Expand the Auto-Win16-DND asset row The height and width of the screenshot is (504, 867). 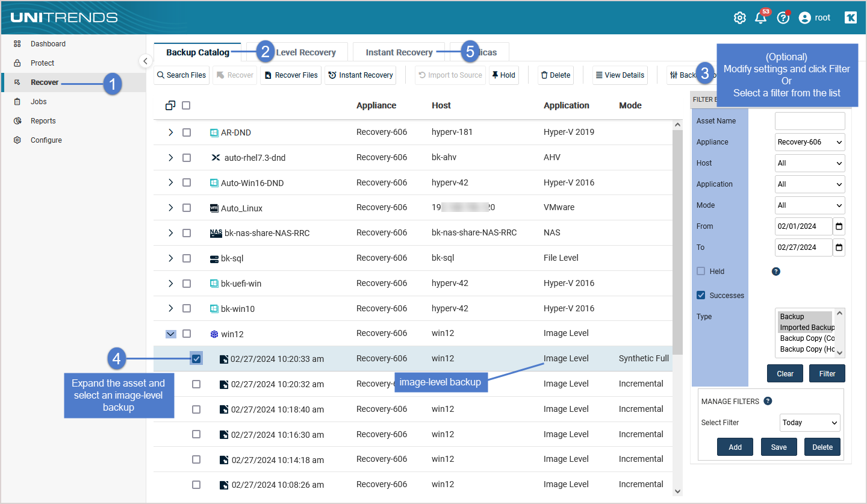170,183
